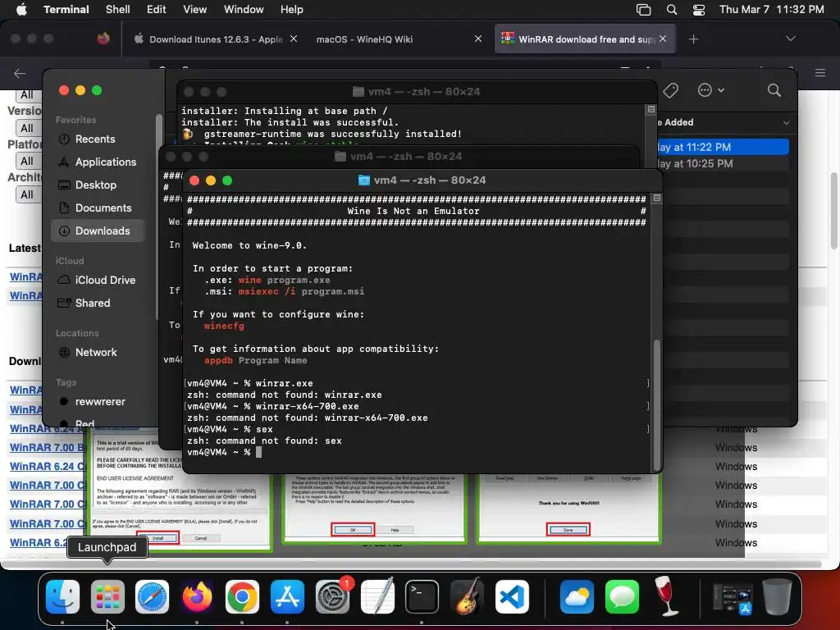Open the App Store Dock icon

[x=287, y=596]
